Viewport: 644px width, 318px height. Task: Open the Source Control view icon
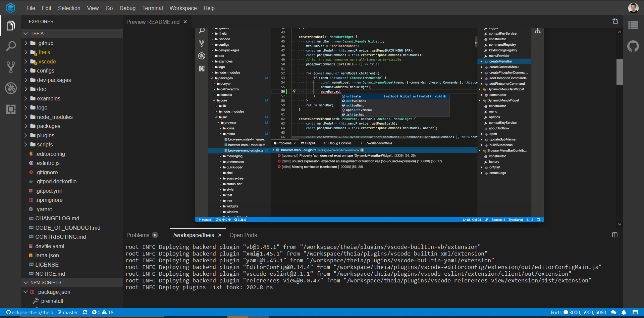tap(11, 67)
